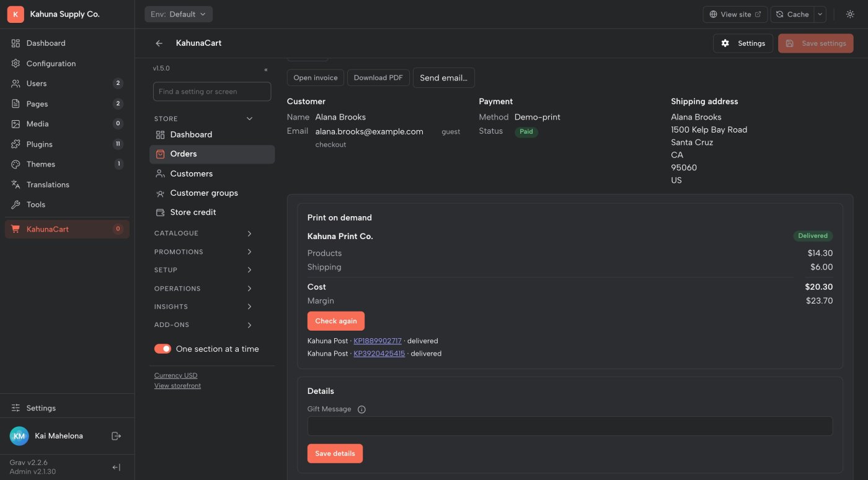Select Store credit in Store menu
This screenshot has height=480, width=868.
point(212,212)
